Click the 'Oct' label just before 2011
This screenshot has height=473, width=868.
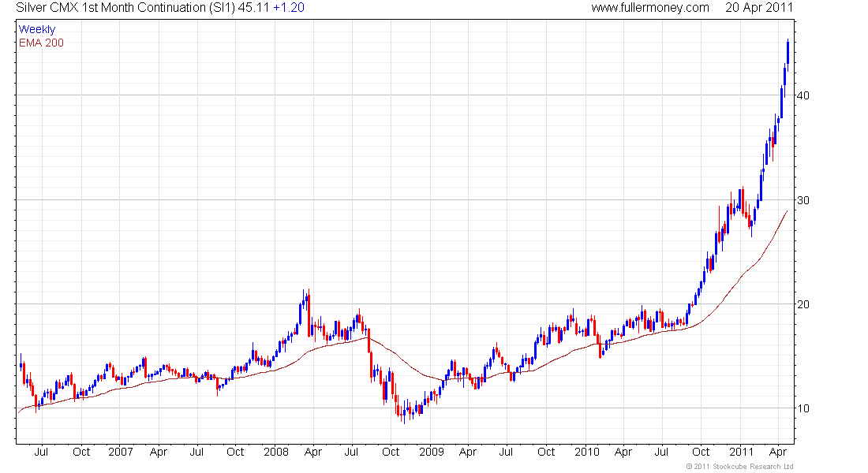[x=701, y=452]
